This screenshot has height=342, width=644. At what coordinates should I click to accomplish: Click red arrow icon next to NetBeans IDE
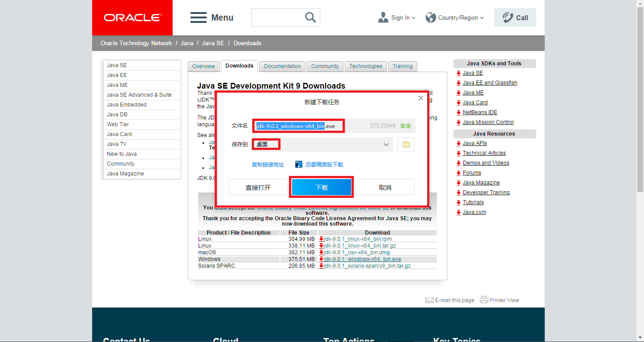tap(458, 112)
